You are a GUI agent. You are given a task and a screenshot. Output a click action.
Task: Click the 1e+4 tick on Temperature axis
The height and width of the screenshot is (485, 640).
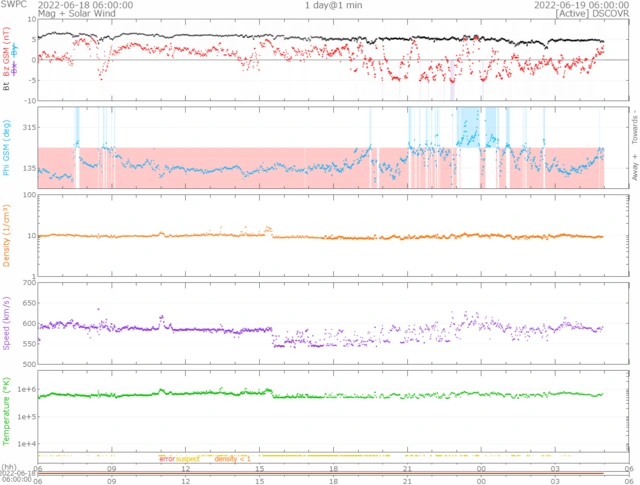(x=27, y=444)
